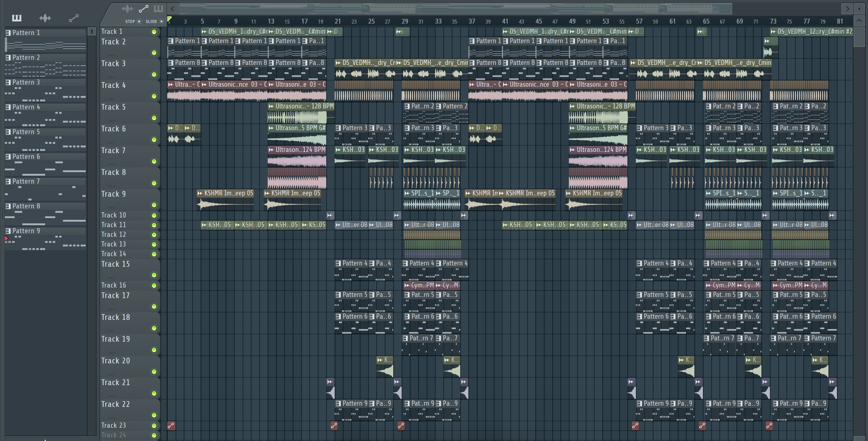
Task: Mute Track 1 with its green LED
Action: click(x=154, y=32)
